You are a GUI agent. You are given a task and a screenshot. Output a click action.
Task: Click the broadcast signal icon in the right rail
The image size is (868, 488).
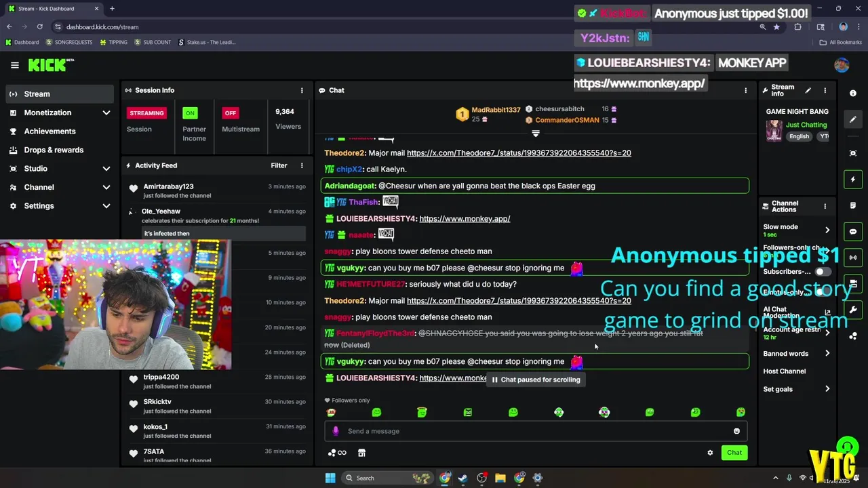click(x=853, y=258)
